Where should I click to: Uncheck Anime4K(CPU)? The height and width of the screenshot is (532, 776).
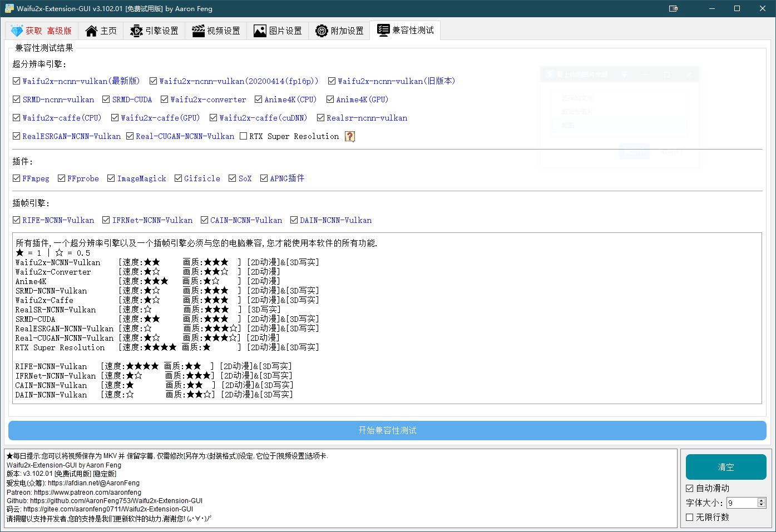coord(259,100)
